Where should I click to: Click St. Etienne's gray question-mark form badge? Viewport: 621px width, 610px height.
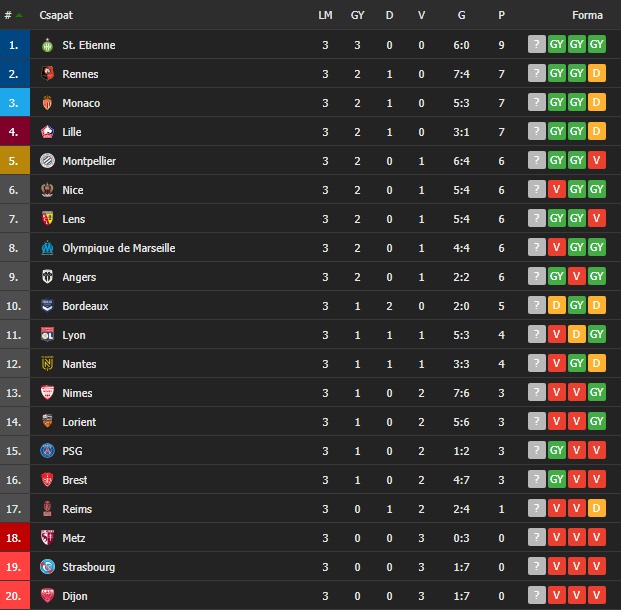(537, 44)
